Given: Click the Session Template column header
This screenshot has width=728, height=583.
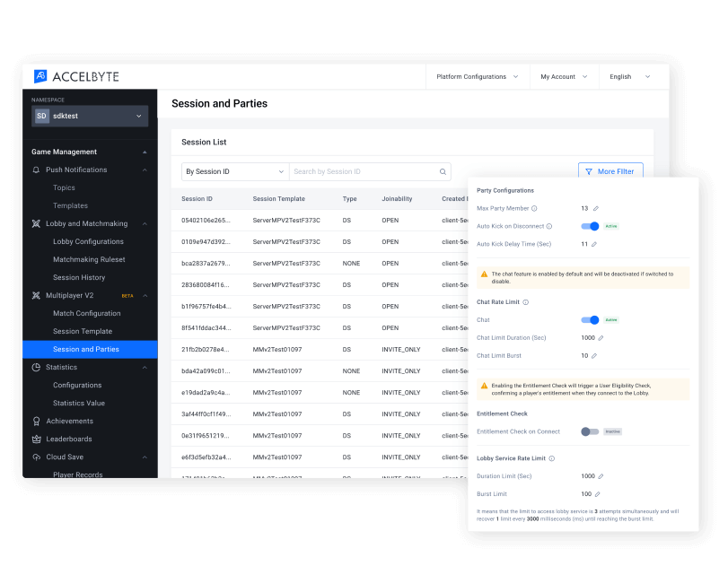Looking at the screenshot, I should [278, 199].
